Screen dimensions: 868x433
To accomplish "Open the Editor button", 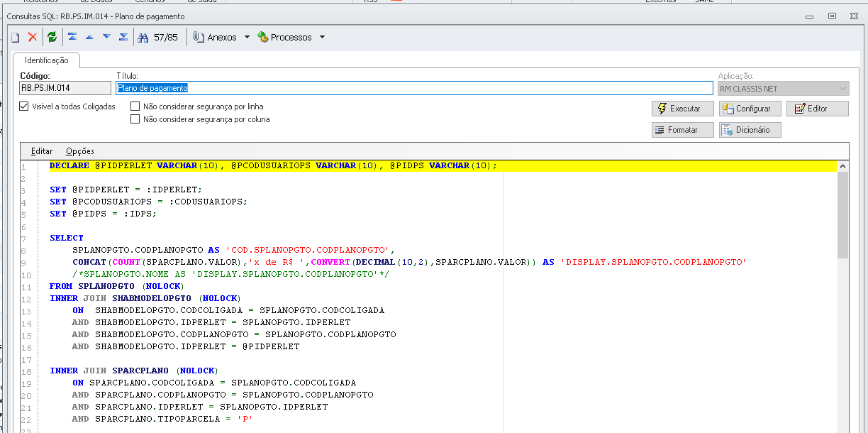I will click(x=817, y=109).
